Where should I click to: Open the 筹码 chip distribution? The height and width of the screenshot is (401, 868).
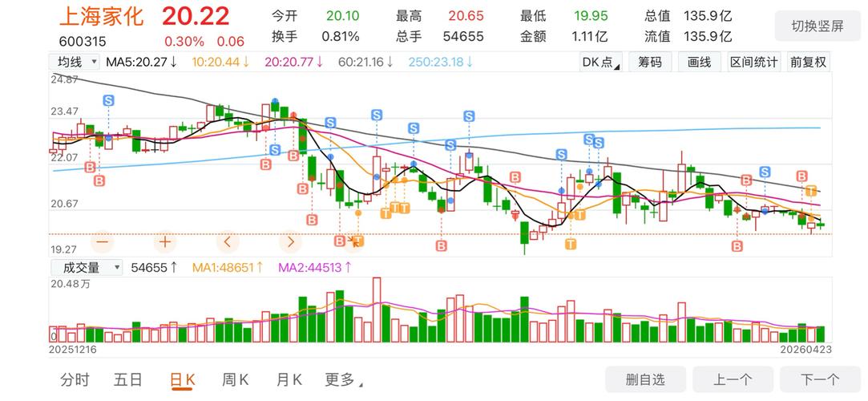[649, 62]
